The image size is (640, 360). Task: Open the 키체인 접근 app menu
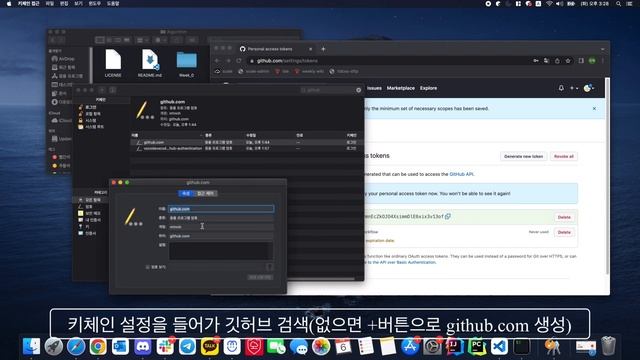(28, 4)
